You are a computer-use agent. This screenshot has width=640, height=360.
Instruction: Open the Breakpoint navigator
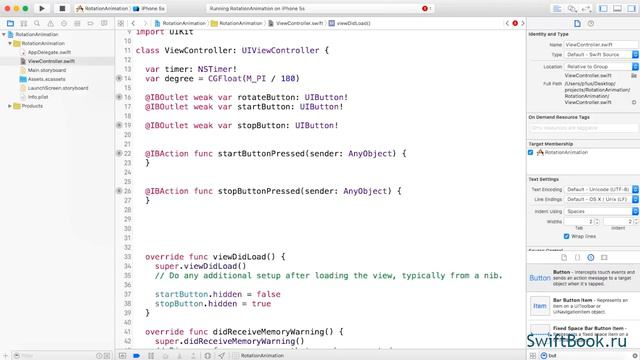(x=91, y=23)
